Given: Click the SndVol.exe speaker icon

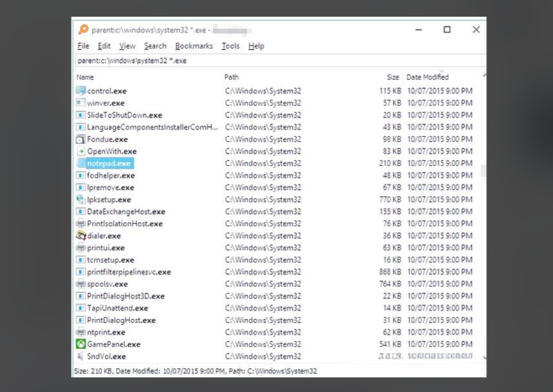Looking at the screenshot, I should 81,356.
